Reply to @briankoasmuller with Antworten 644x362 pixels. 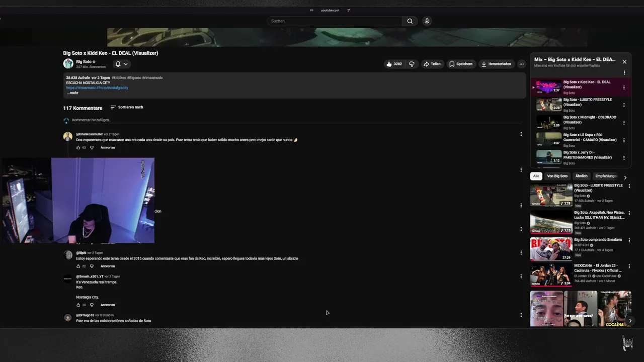[108, 148]
